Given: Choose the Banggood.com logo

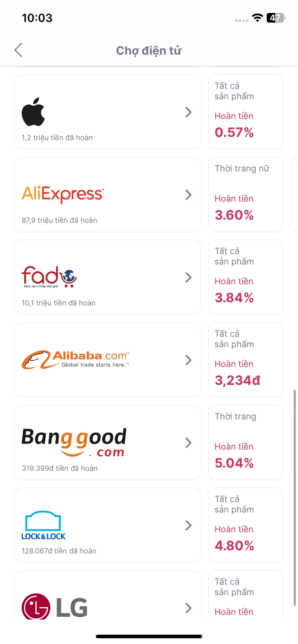Looking at the screenshot, I should (x=74, y=442).
